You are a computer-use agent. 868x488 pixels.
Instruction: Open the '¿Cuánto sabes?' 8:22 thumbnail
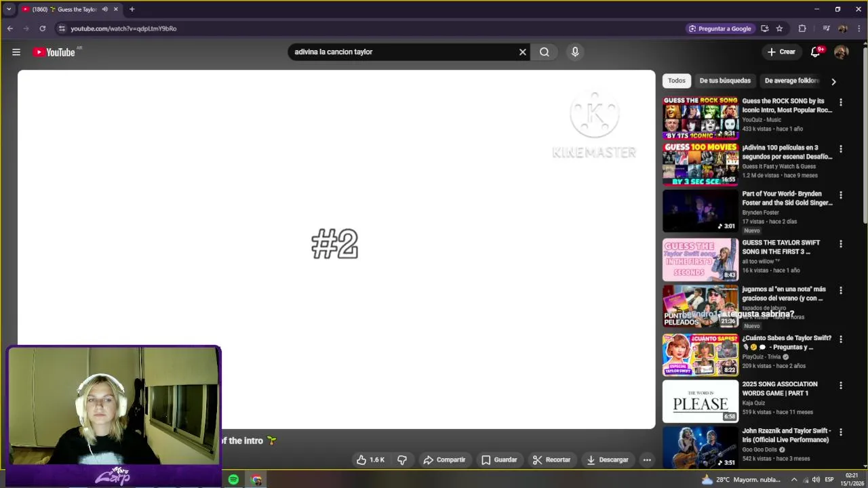[x=701, y=354]
